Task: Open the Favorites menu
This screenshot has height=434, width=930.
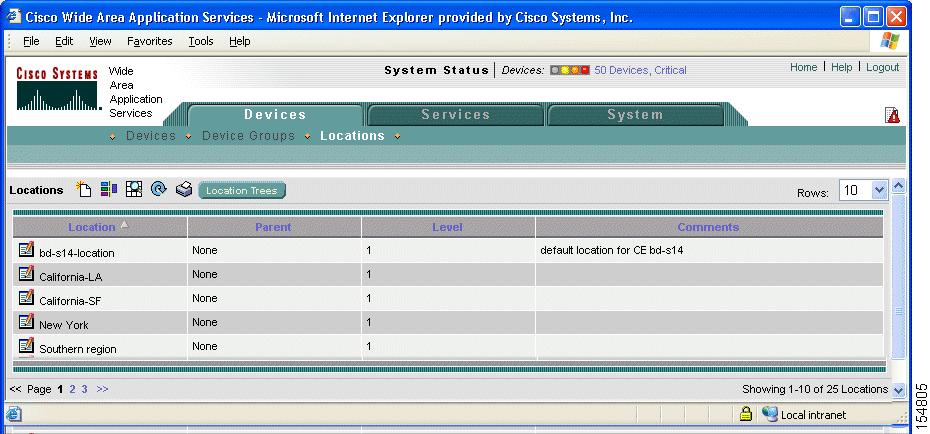Action: pyautogui.click(x=150, y=41)
